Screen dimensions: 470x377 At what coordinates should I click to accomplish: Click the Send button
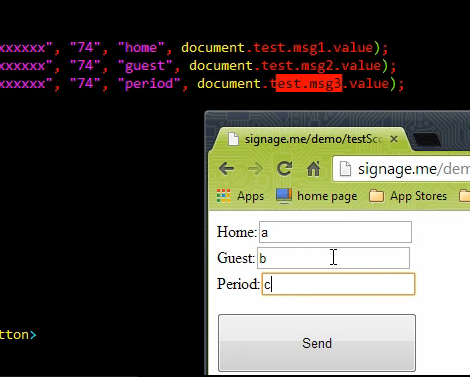(x=317, y=343)
